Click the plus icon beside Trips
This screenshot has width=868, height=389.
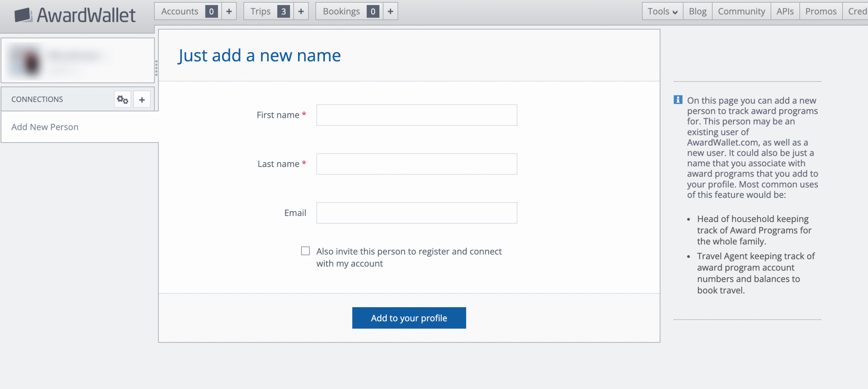pyautogui.click(x=300, y=11)
